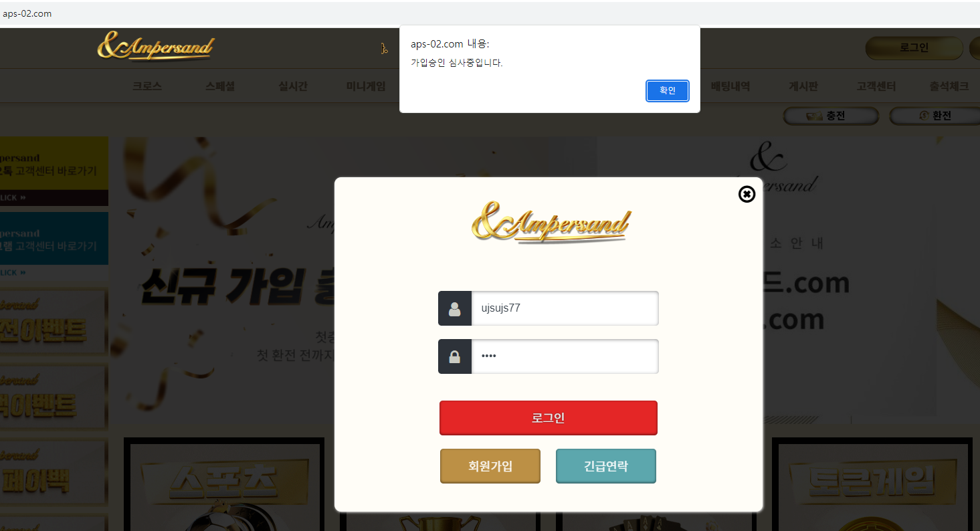The height and width of the screenshot is (531, 980).
Task: Focus the masked password input field
Action: 565,356
